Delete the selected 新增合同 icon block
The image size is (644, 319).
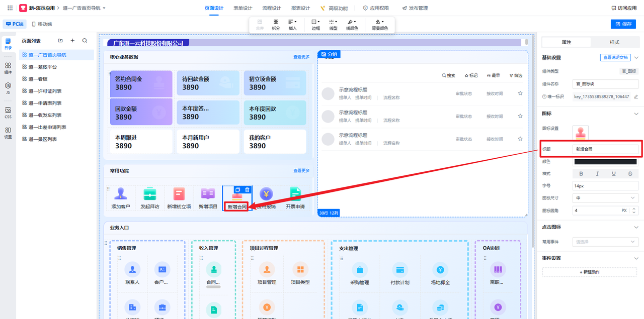click(x=247, y=190)
